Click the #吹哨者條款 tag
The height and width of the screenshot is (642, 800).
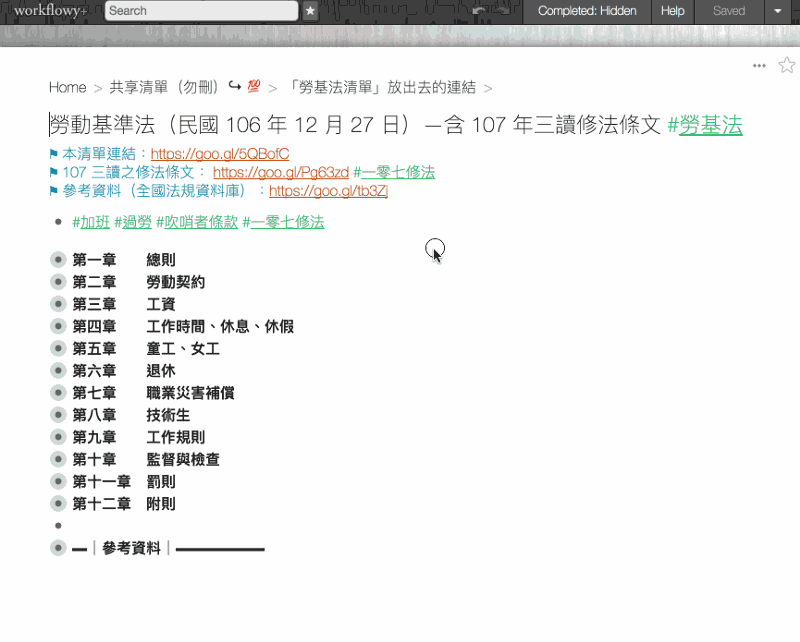[x=197, y=222]
